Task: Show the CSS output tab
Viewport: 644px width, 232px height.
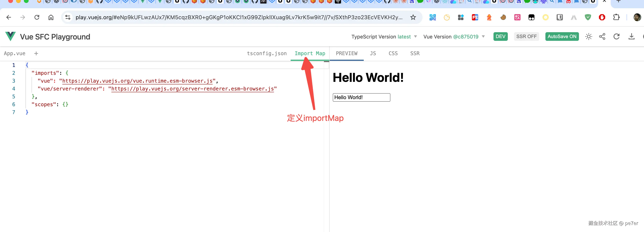Action: tap(393, 53)
